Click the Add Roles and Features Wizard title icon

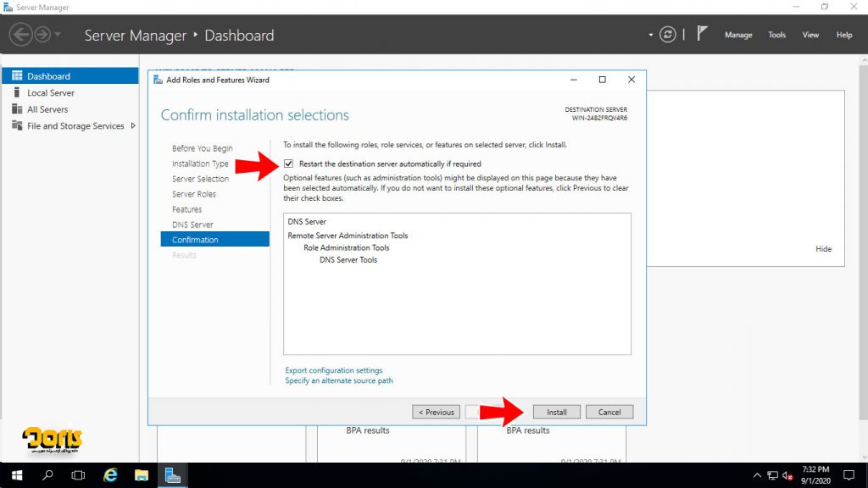coord(158,80)
